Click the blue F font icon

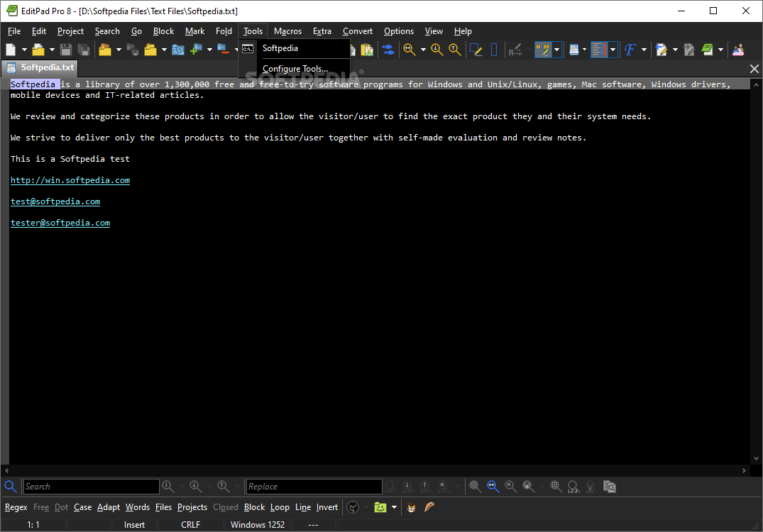point(630,50)
